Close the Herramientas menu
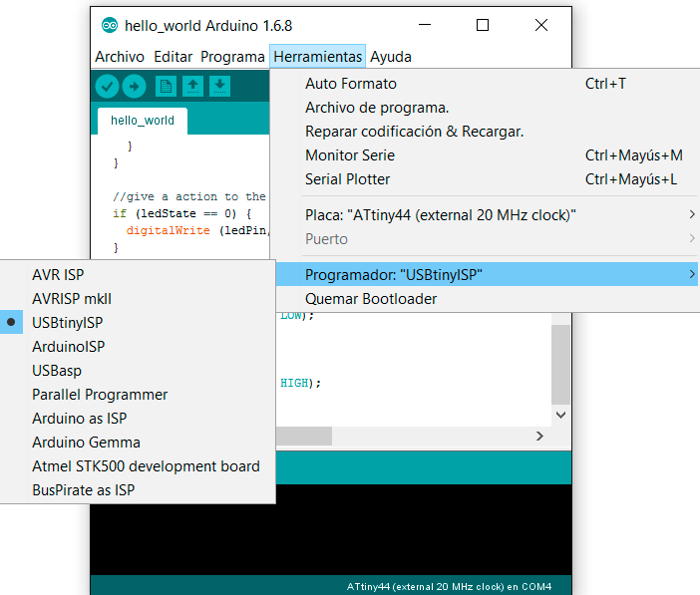This screenshot has width=700, height=595. coord(317,56)
